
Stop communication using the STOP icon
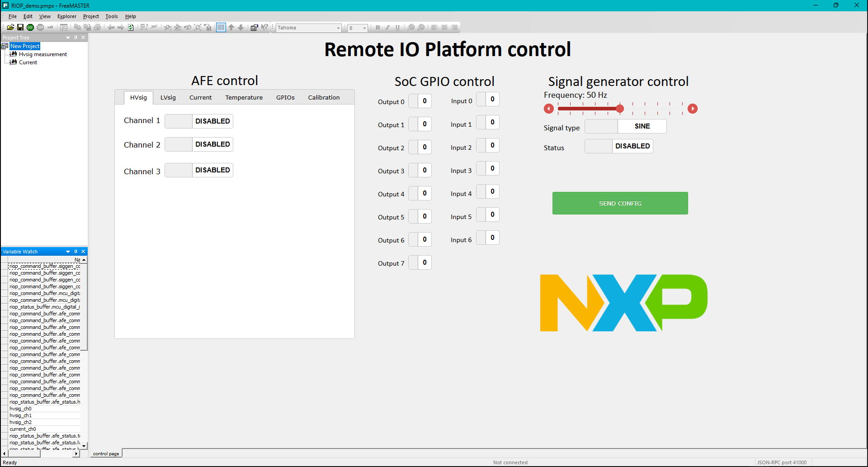click(x=40, y=27)
